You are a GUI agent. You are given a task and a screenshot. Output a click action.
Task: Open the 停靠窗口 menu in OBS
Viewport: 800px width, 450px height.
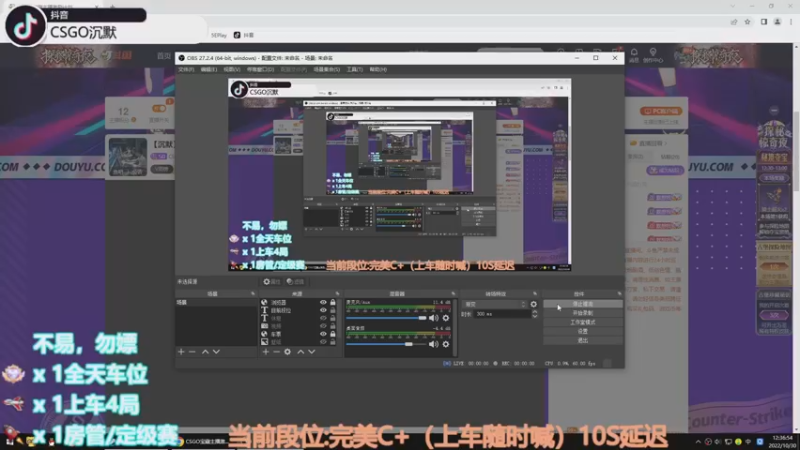tap(260, 69)
